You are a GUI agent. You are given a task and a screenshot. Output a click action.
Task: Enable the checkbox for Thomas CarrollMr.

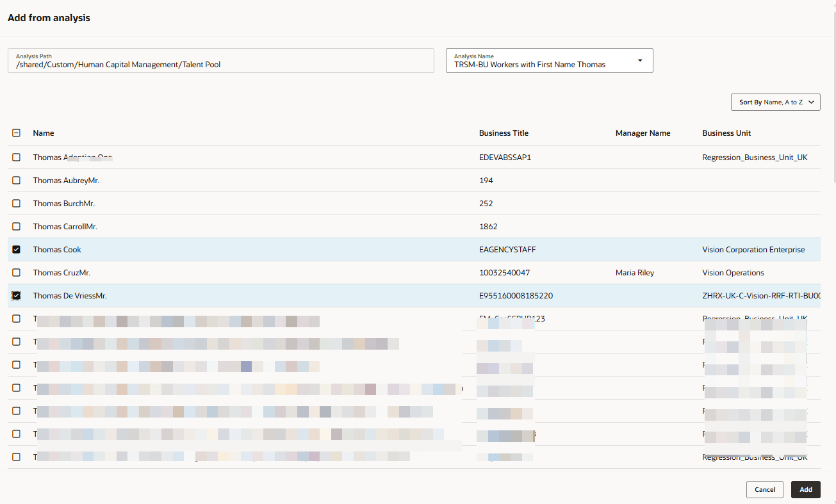tap(17, 227)
